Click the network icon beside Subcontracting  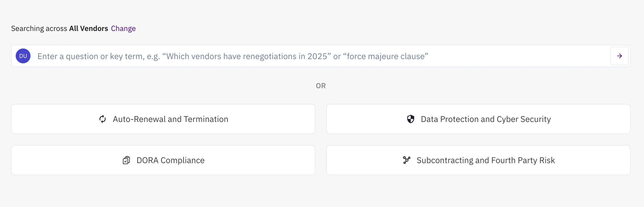tap(407, 160)
